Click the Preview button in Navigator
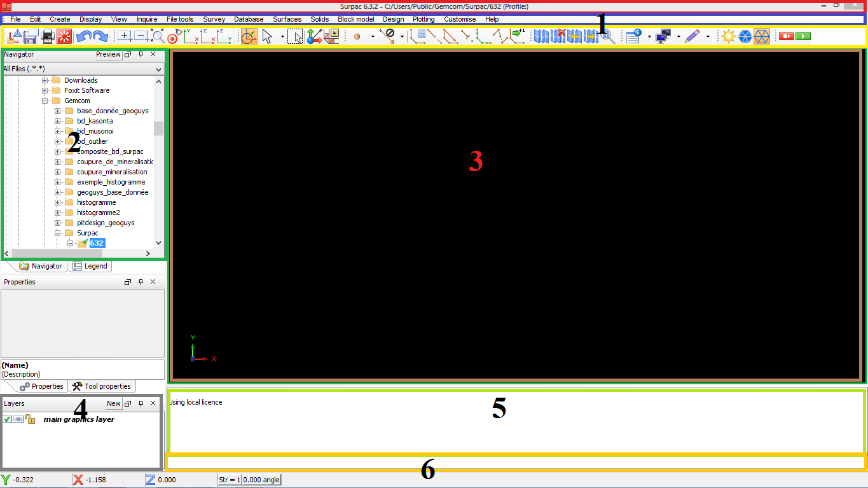The width and height of the screenshot is (868, 488). click(107, 55)
